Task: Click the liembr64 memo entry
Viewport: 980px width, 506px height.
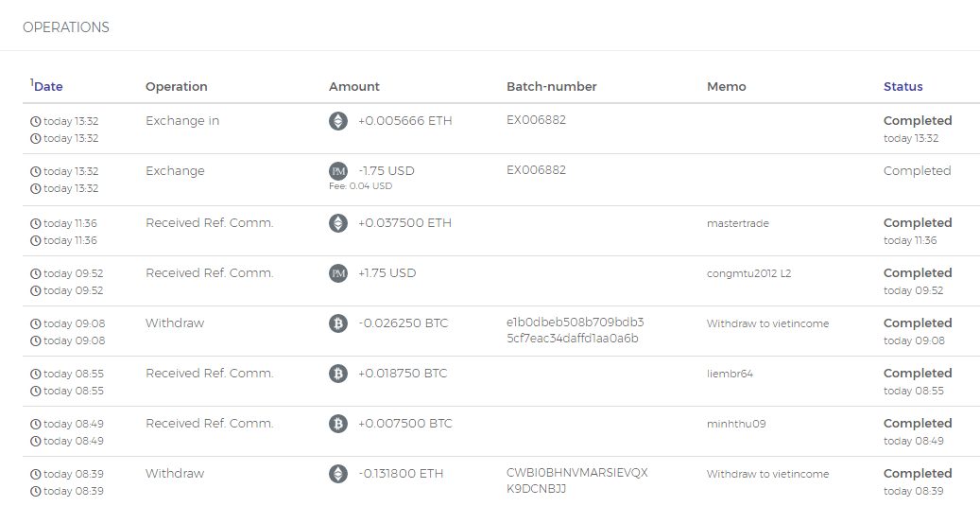Action: 730,374
